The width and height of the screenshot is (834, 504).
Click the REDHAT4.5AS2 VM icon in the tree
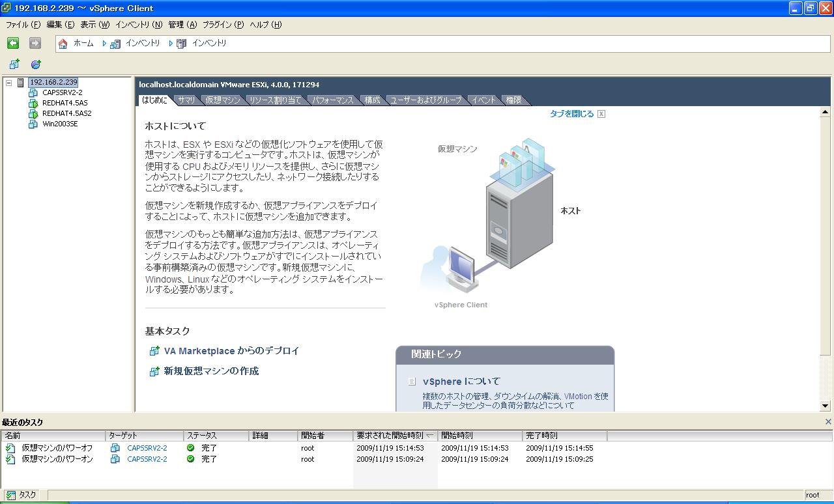pos(33,113)
